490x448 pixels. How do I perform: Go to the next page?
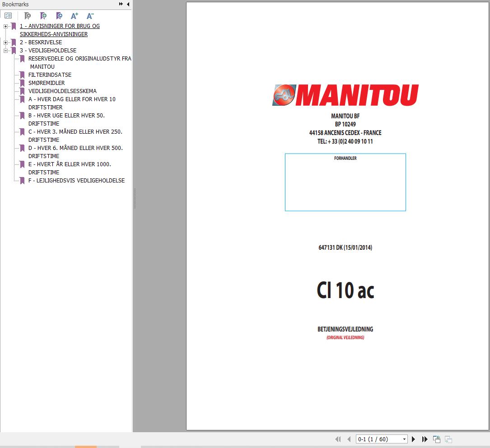(x=413, y=439)
